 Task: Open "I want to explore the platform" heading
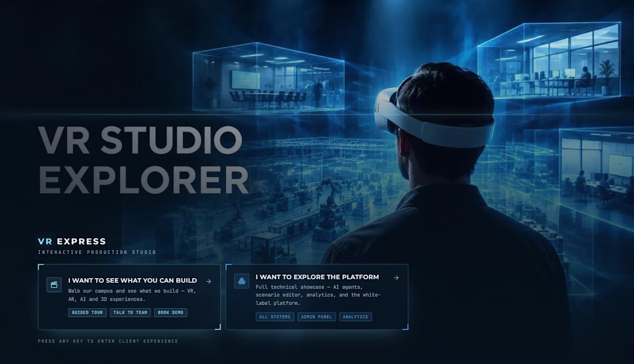[318, 276]
